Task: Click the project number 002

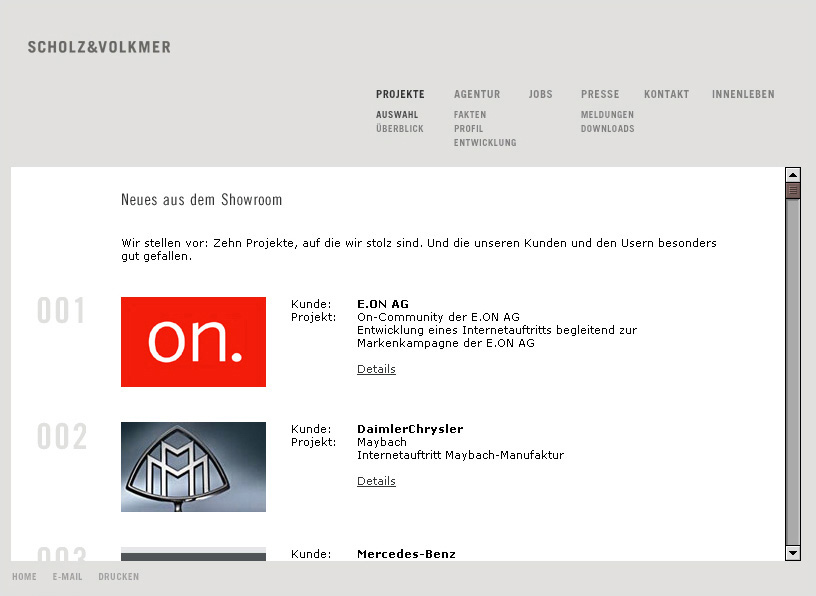Action: (x=62, y=436)
